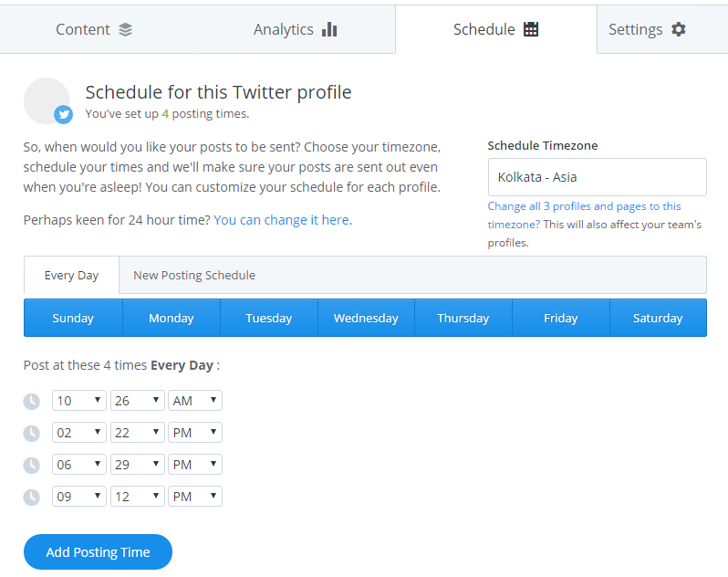Click the clock icon beside the 06:29 PM time
Viewport: 728px width, 577px height.
point(32,465)
